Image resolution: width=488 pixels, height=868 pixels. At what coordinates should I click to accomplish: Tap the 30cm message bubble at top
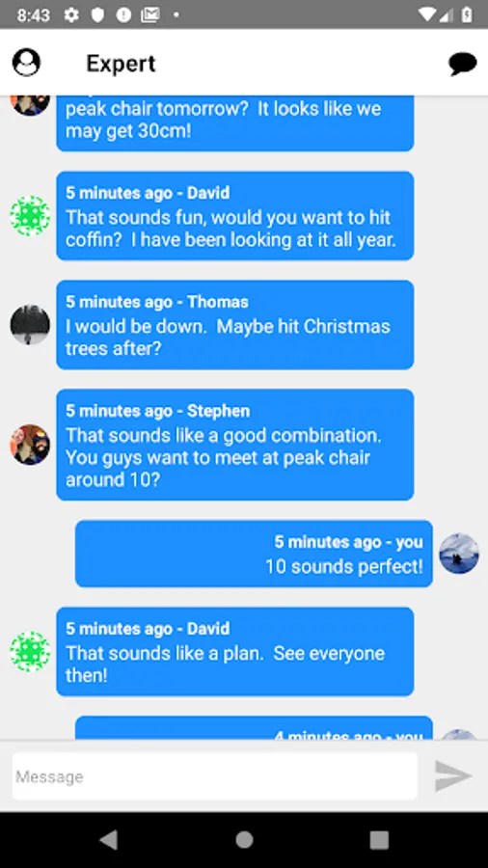pyautogui.click(x=235, y=122)
